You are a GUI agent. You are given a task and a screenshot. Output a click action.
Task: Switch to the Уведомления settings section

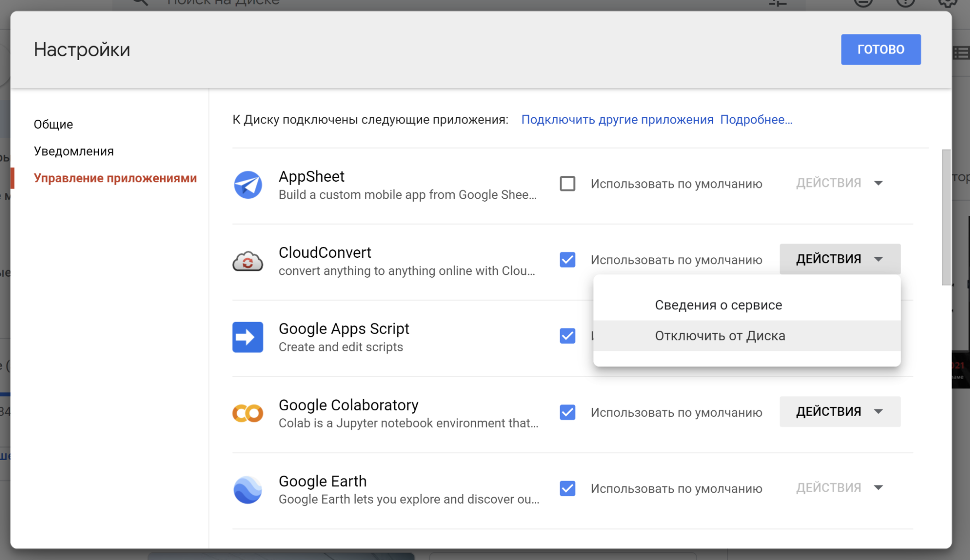(74, 151)
